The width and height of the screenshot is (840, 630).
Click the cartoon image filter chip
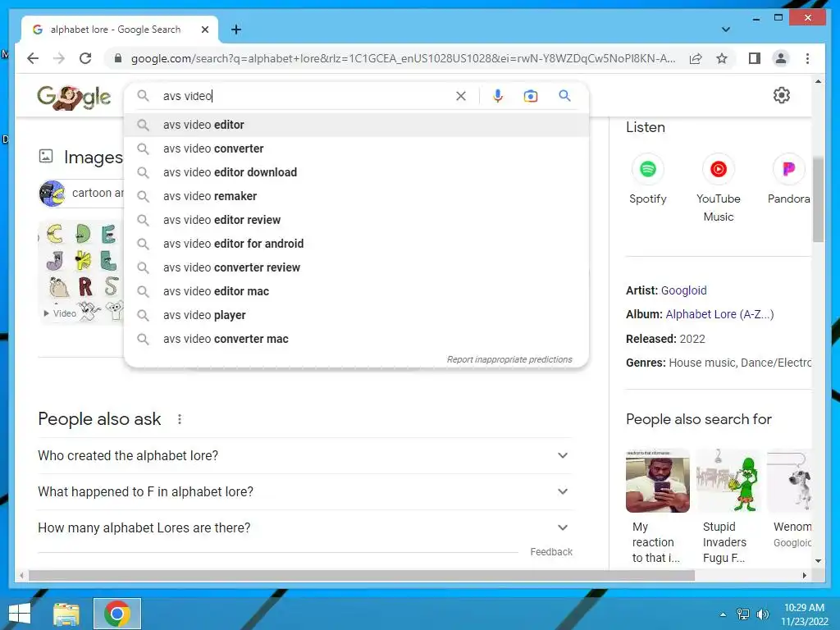coord(81,193)
